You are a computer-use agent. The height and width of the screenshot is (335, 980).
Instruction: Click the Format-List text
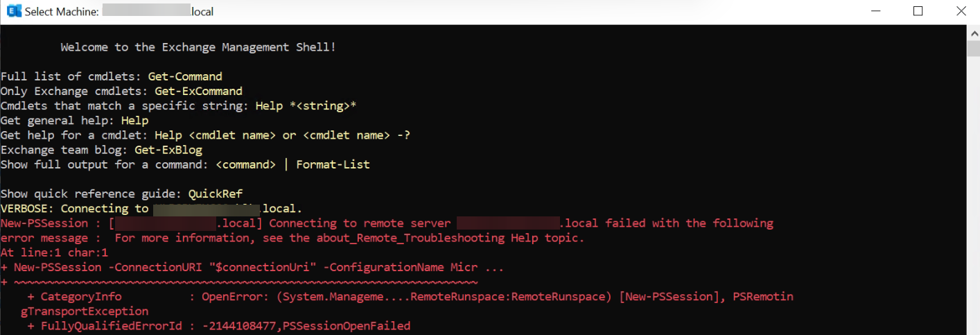coord(333,164)
